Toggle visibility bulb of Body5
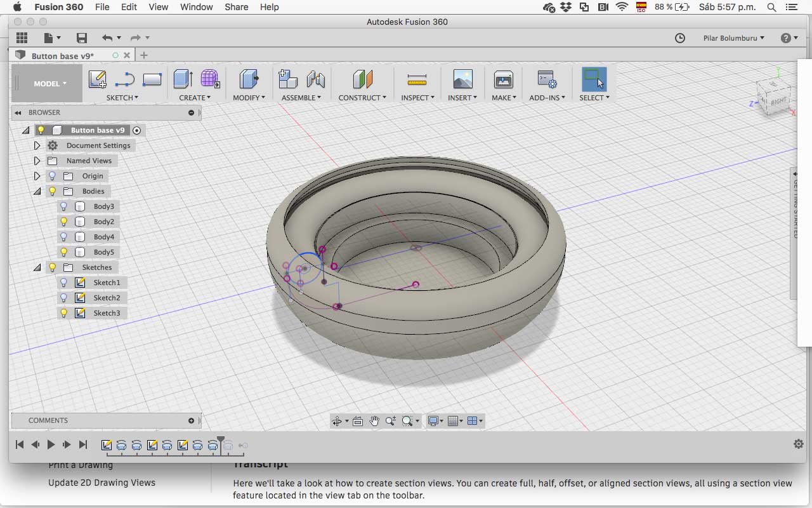The width and height of the screenshot is (812, 508). point(63,252)
